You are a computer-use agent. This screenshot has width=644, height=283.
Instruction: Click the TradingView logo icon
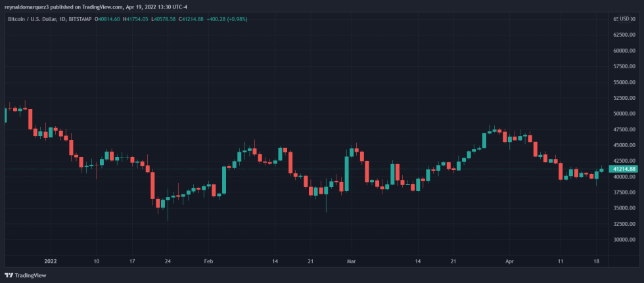[x=9, y=276]
